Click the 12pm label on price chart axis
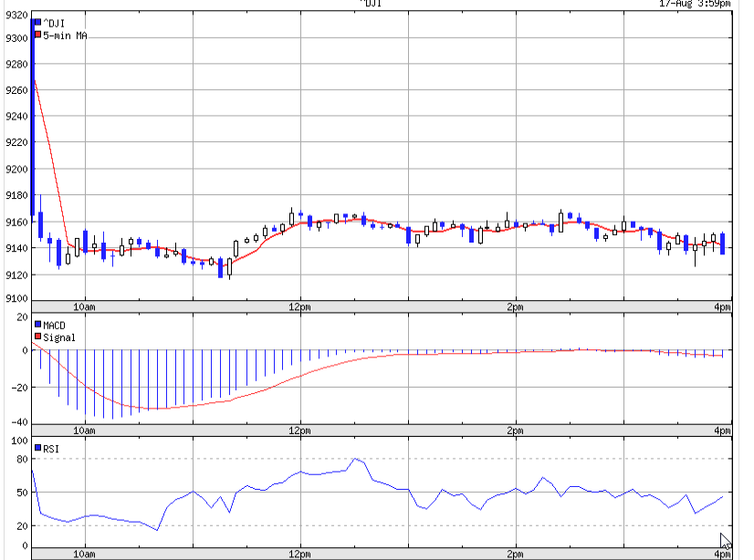 coord(299,306)
